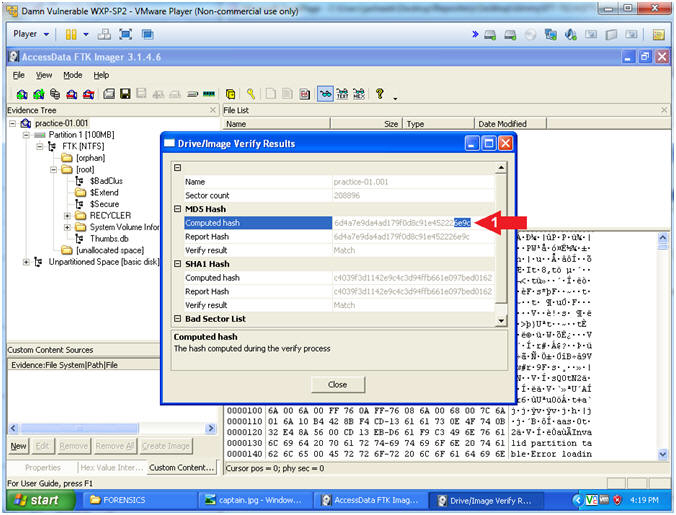676x515 pixels.
Task: Switch to the TEXT view glasses icon
Action: click(342, 94)
